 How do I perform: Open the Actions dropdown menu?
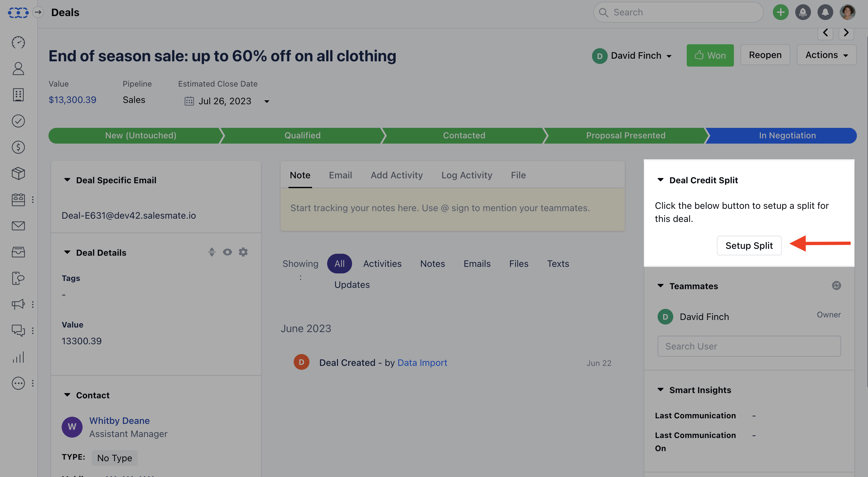pos(826,55)
